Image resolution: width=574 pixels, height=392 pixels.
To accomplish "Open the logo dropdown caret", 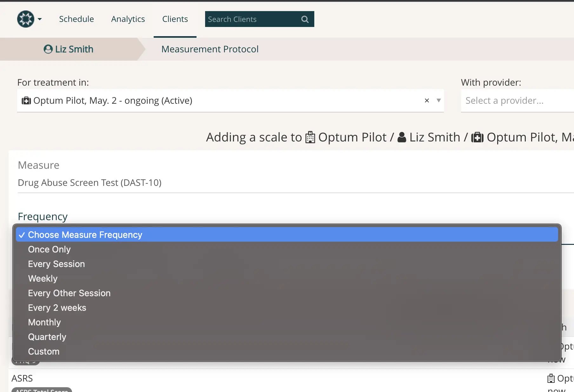I will pyautogui.click(x=40, y=19).
